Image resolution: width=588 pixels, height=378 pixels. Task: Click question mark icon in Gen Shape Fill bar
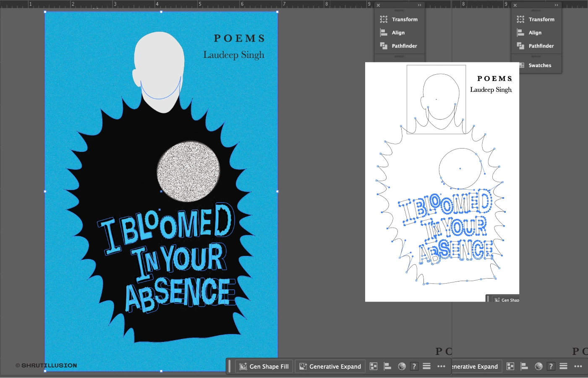tap(414, 367)
